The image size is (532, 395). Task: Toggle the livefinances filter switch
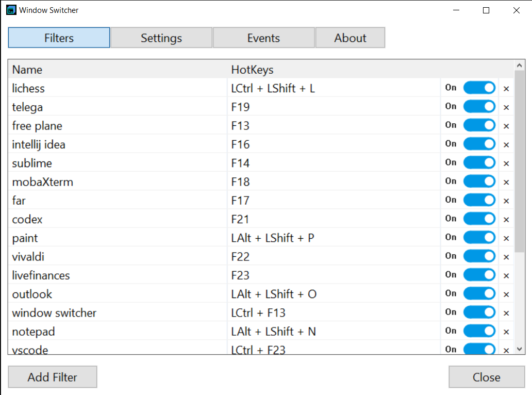click(479, 274)
